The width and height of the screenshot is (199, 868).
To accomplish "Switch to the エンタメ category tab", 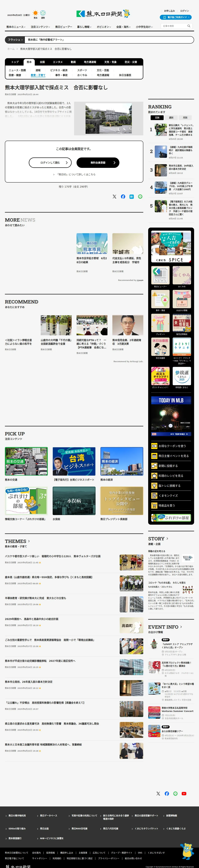I will pos(57,62).
